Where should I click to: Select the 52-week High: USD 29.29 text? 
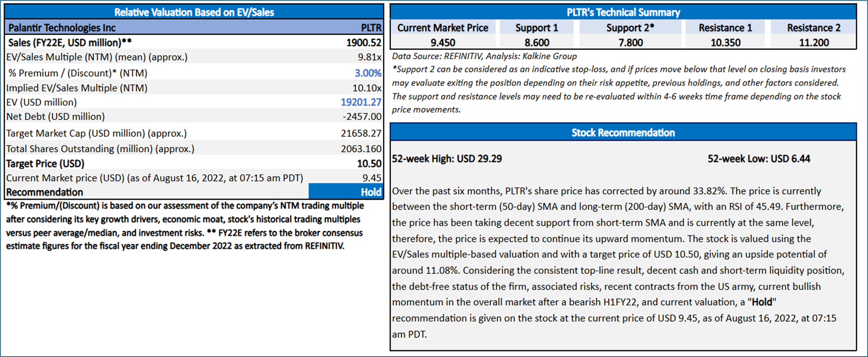(x=447, y=159)
